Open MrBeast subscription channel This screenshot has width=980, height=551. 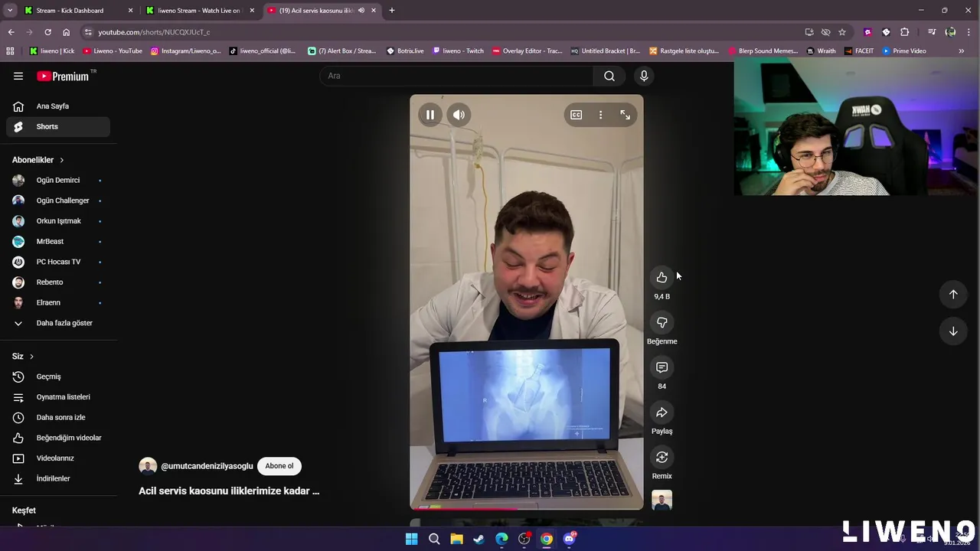58,241
